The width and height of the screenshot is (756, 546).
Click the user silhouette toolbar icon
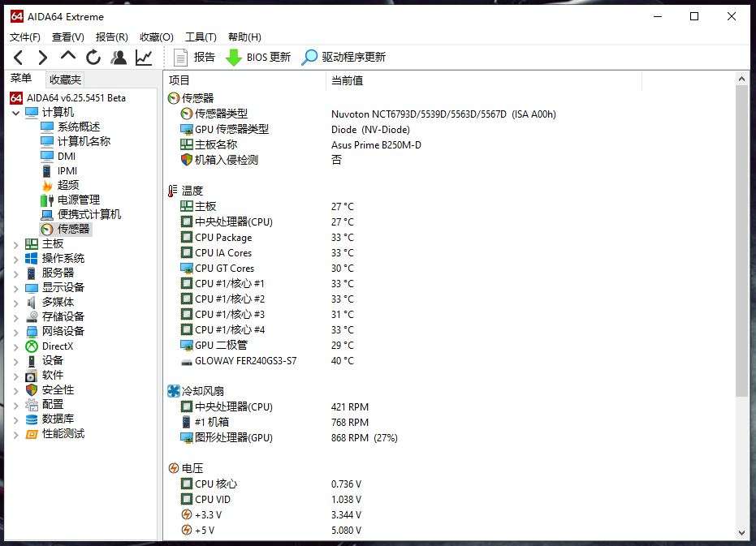pos(119,58)
